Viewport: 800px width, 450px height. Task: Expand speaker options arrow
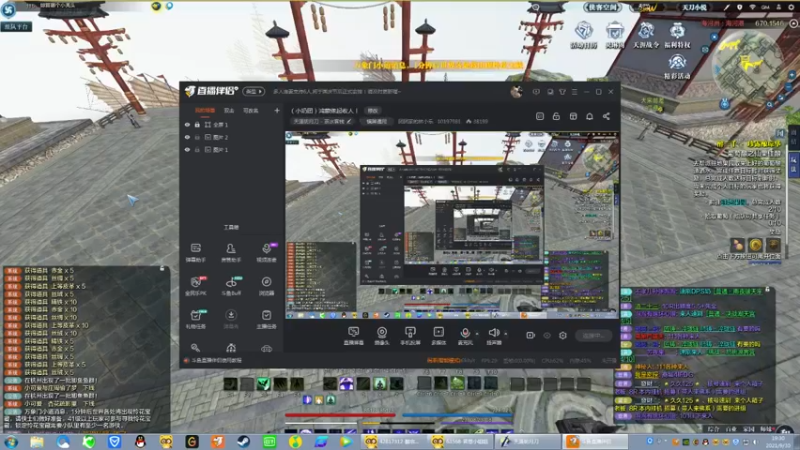click(506, 334)
